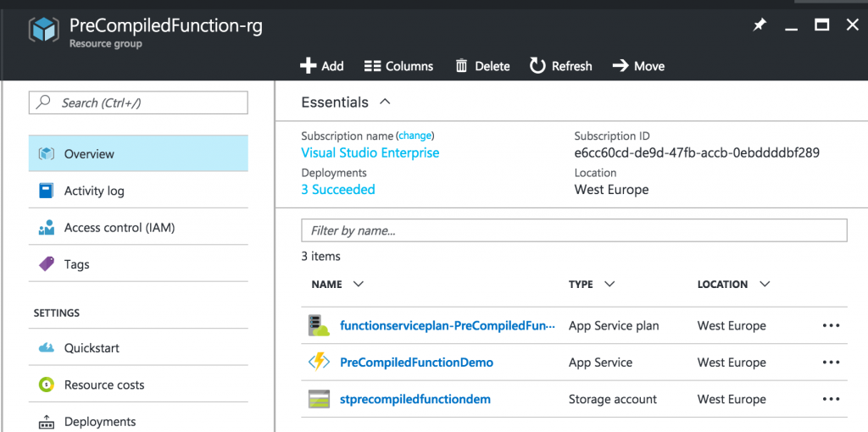Viewport: 868px width, 432px height.
Task: Click the App Service plan server icon
Action: point(319,326)
